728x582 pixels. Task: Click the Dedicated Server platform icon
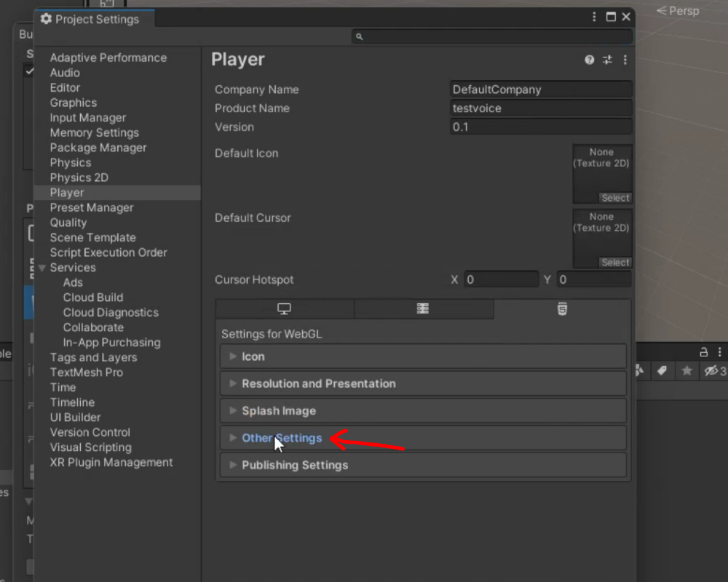click(423, 308)
